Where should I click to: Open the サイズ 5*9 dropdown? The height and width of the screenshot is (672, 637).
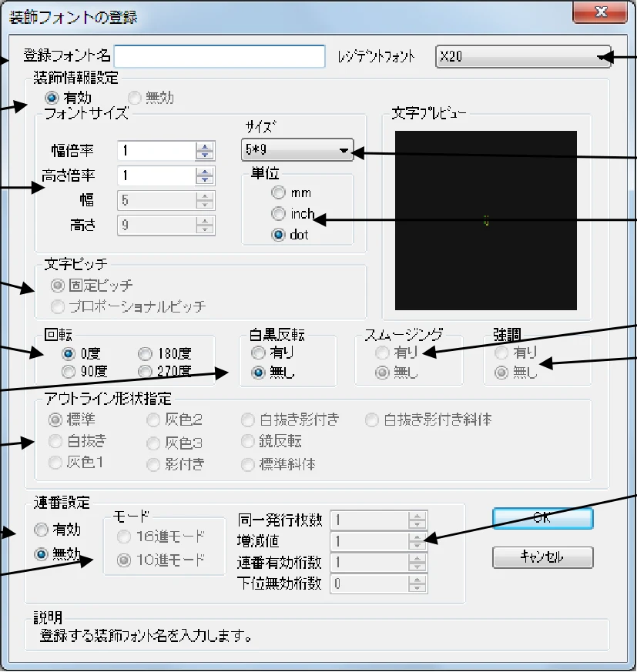(x=297, y=149)
